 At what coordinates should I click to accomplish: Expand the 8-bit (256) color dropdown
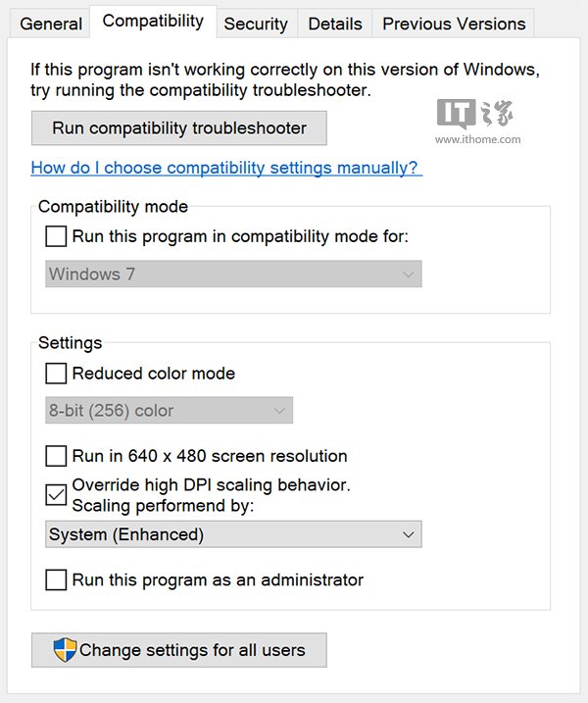point(169,411)
